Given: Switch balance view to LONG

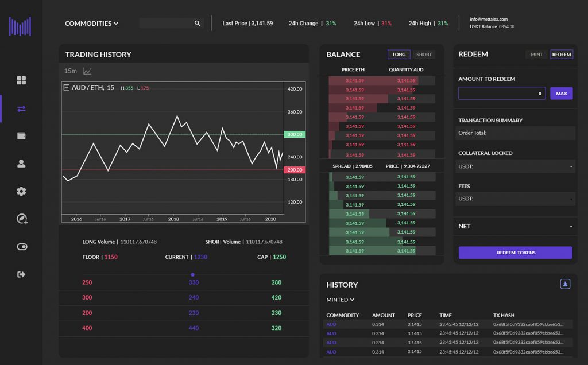Looking at the screenshot, I should point(399,55).
